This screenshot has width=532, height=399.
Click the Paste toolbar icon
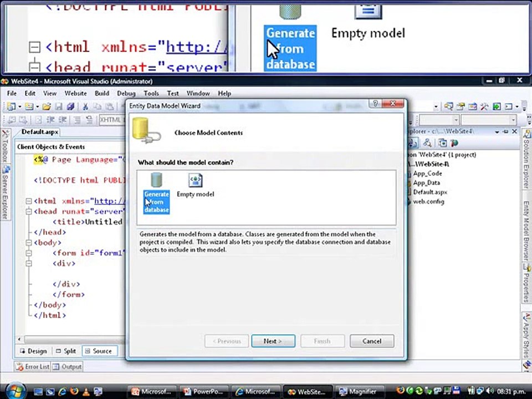click(x=109, y=106)
